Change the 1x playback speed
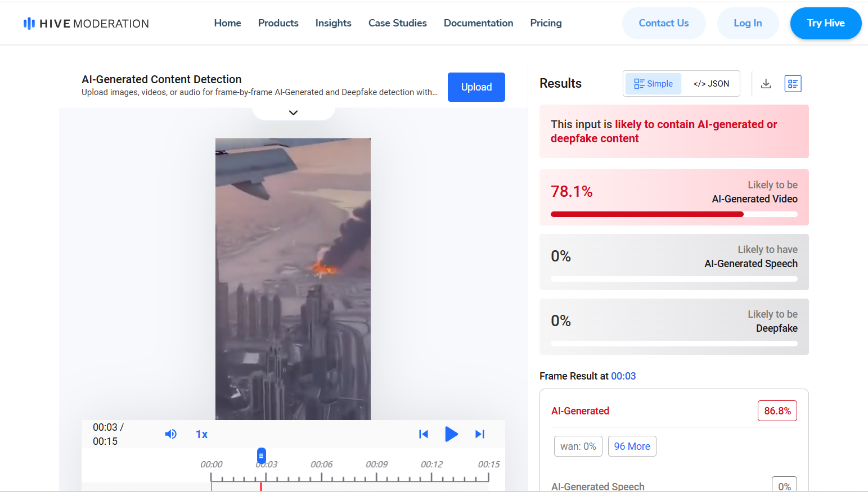Viewport: 868px width, 492px height. pos(201,434)
